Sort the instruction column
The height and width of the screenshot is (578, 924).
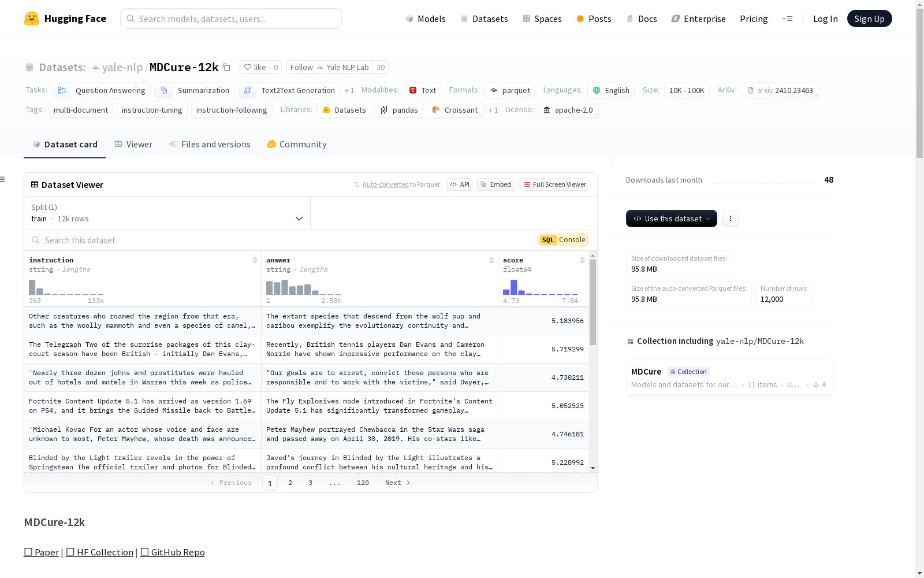pyautogui.click(x=255, y=260)
